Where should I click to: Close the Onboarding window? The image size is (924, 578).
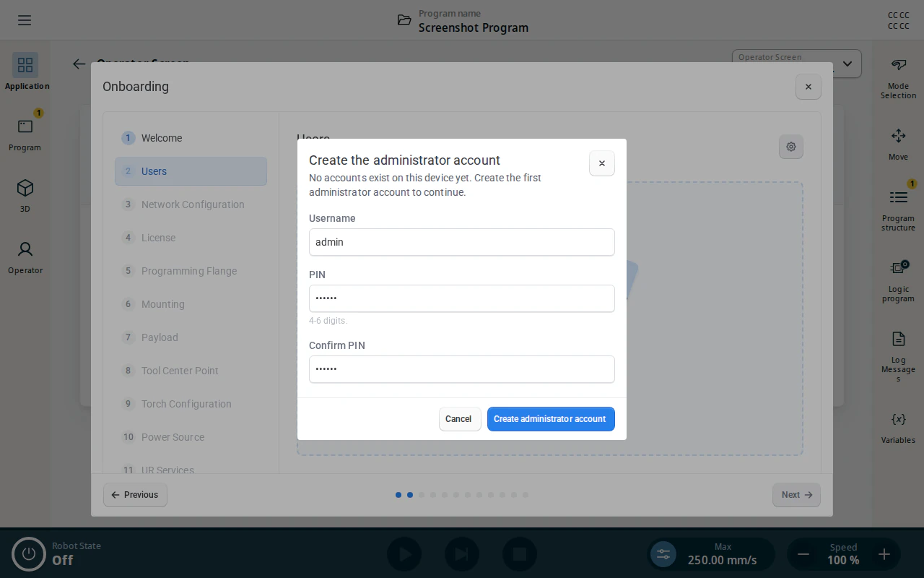pyautogui.click(x=808, y=87)
